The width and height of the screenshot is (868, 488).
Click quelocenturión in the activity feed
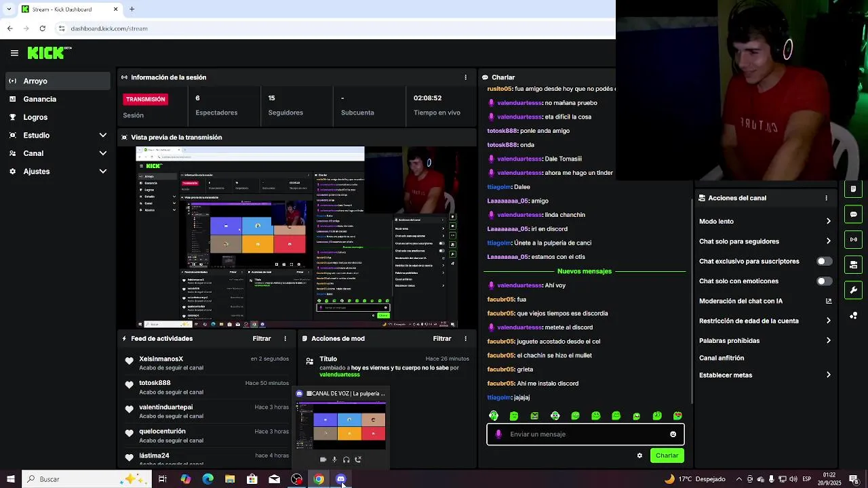[162, 431]
